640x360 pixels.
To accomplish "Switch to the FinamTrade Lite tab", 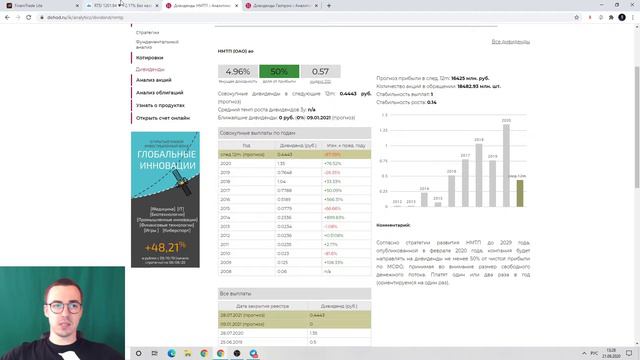I will pos(41,6).
